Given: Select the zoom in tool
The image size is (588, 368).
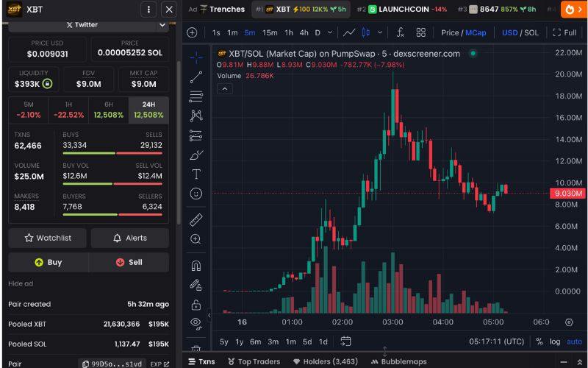Looking at the screenshot, I should pyautogui.click(x=196, y=239).
